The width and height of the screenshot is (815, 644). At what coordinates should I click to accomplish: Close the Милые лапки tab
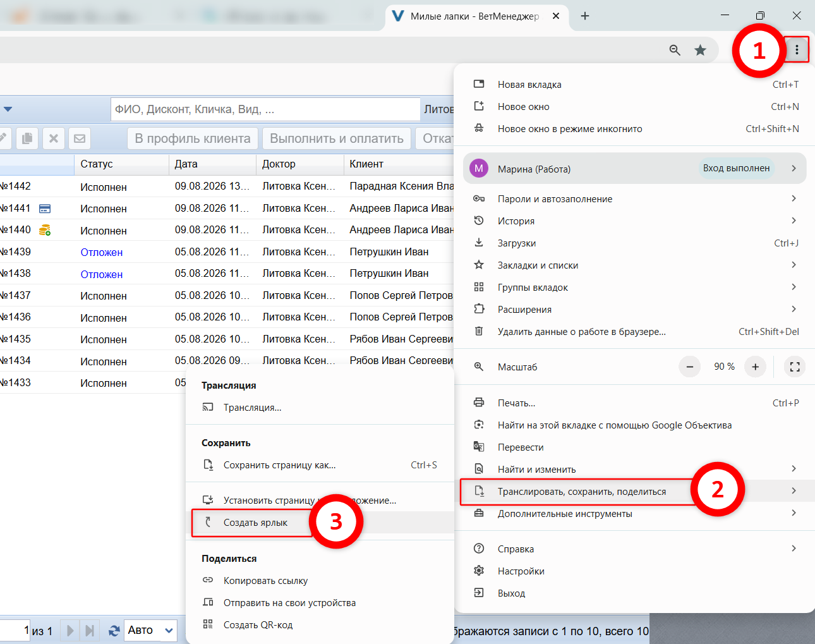click(556, 16)
